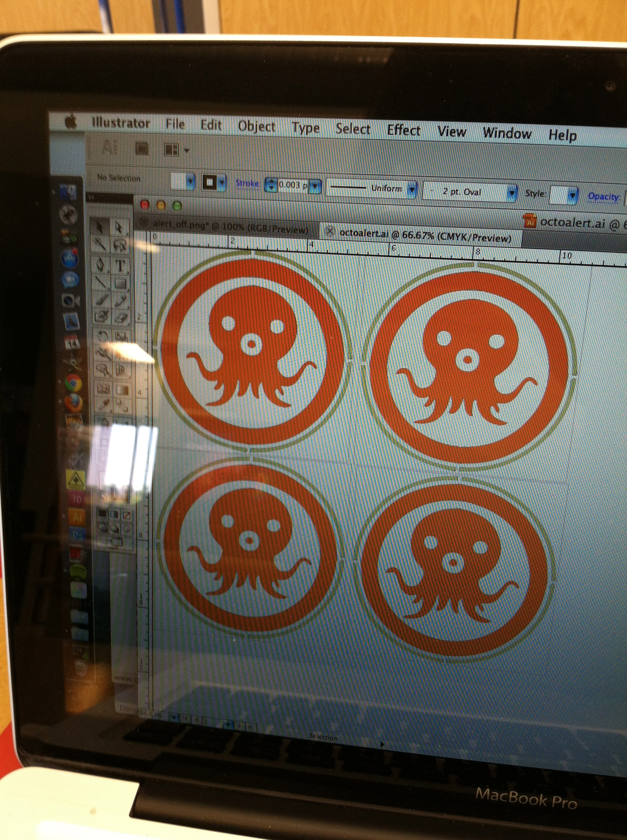
Task: Set fill mode to None button
Action: point(127,515)
